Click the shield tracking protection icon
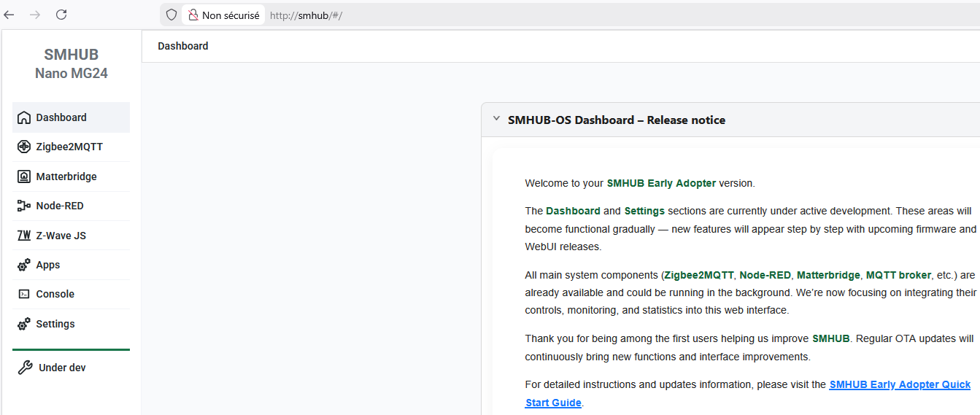Screen dimensions: 980x415 pyautogui.click(x=171, y=15)
